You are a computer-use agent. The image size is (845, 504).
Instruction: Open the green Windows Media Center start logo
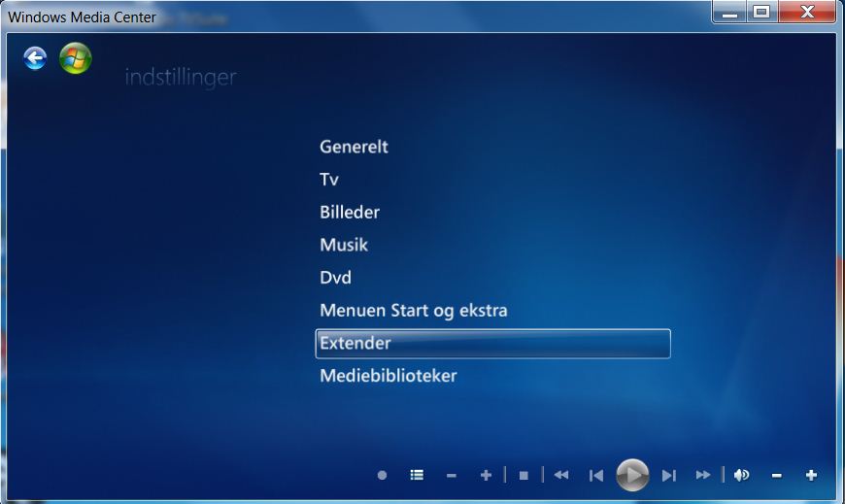75,58
